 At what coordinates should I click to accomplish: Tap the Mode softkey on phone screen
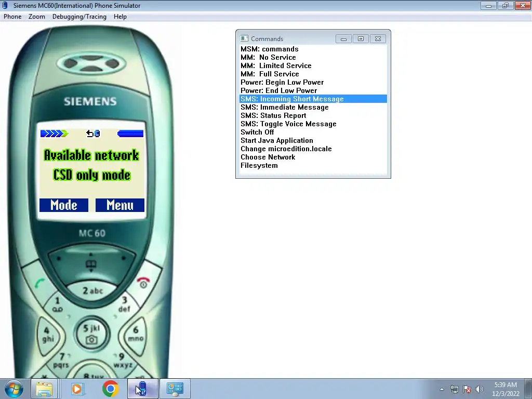(x=64, y=205)
